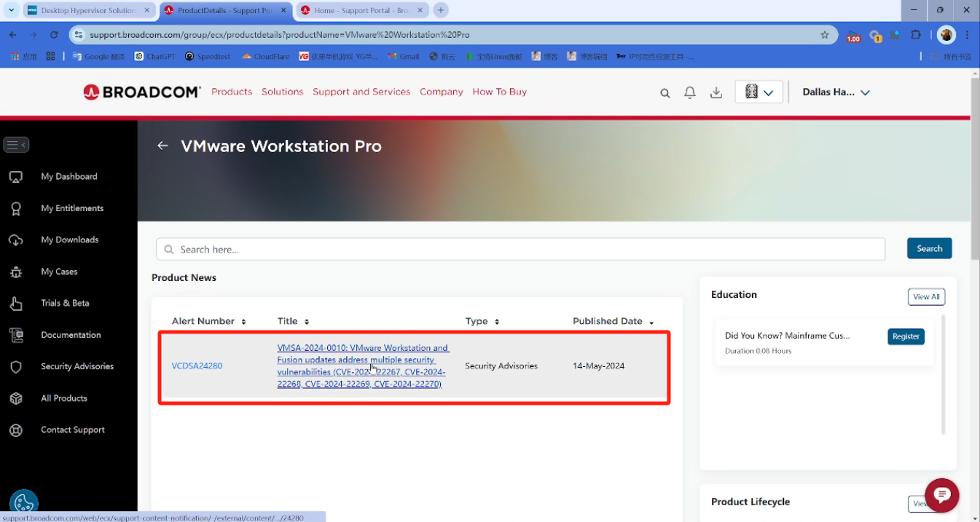Click the Search here input field

(x=520, y=249)
